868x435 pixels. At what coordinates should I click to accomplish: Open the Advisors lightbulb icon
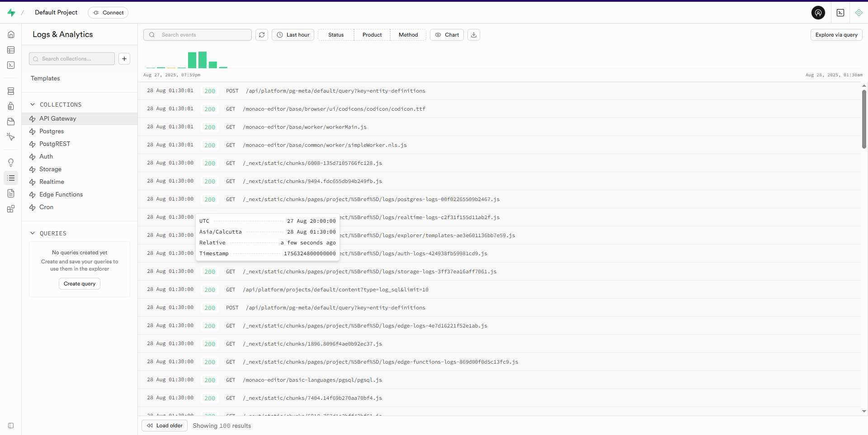pos(11,162)
